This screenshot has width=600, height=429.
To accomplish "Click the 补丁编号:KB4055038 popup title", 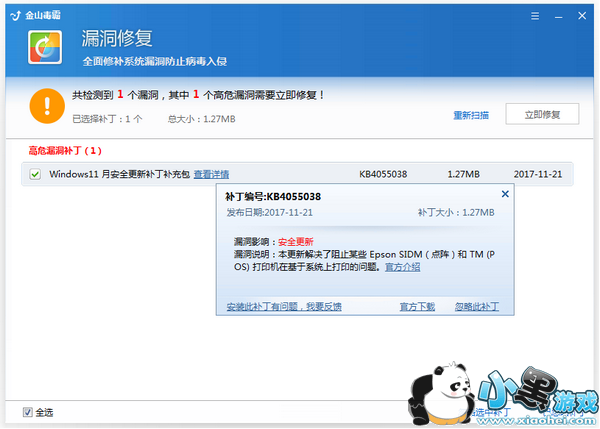I will click(x=273, y=197).
